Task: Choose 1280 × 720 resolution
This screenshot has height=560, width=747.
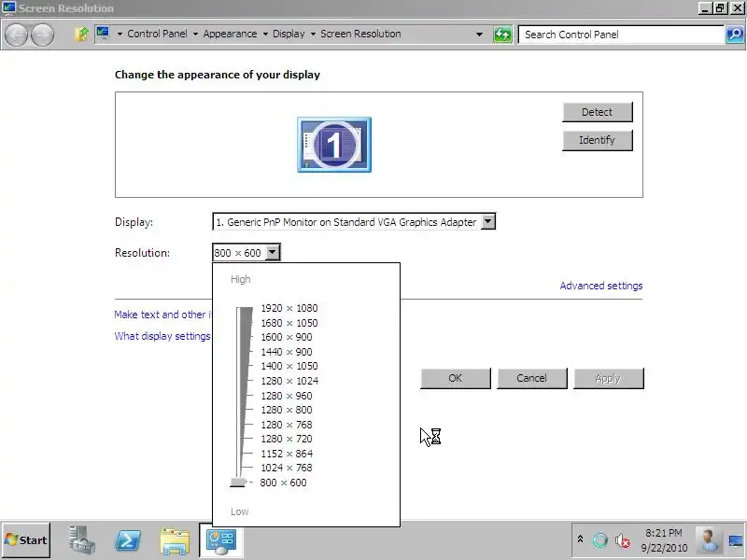Action: tap(287, 439)
